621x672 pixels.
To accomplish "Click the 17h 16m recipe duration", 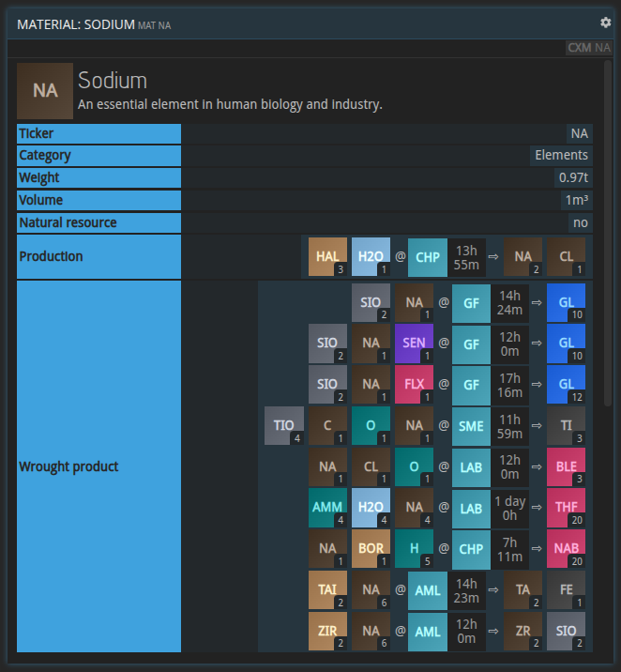I will click(x=509, y=386).
